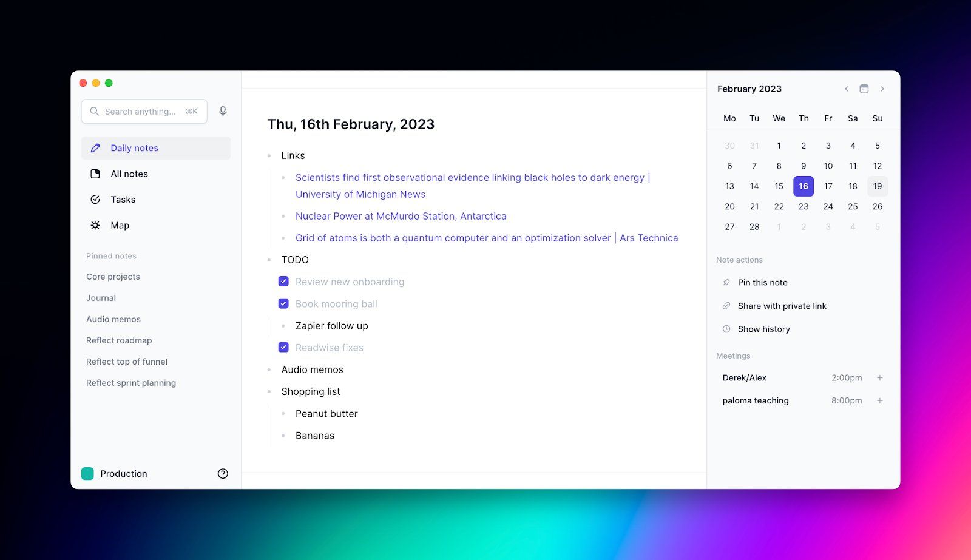
Task: Click clock icon beside Show history
Action: point(726,329)
